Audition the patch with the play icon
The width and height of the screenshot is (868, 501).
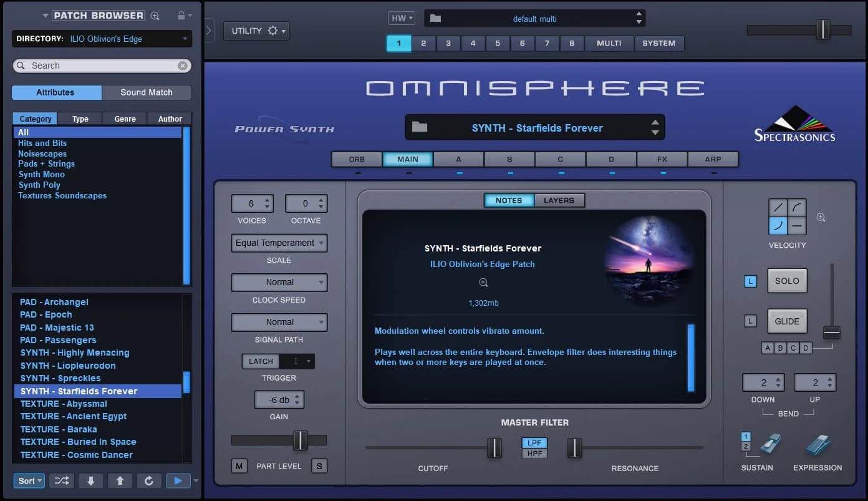pos(178,480)
